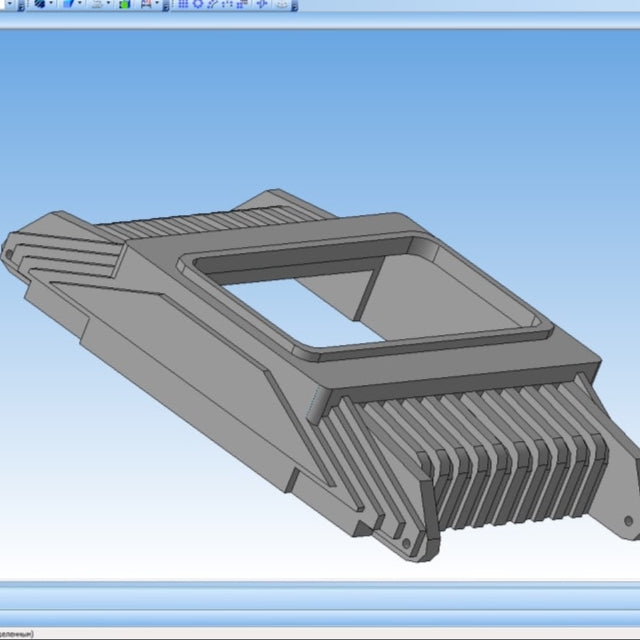This screenshot has width=640, height=640.
Task: Click the stepped blocks pattern icon
Action: [242, 4]
